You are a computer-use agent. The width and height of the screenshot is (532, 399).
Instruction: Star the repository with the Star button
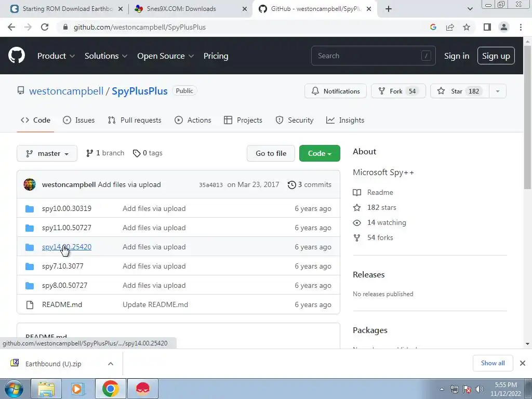click(460, 91)
